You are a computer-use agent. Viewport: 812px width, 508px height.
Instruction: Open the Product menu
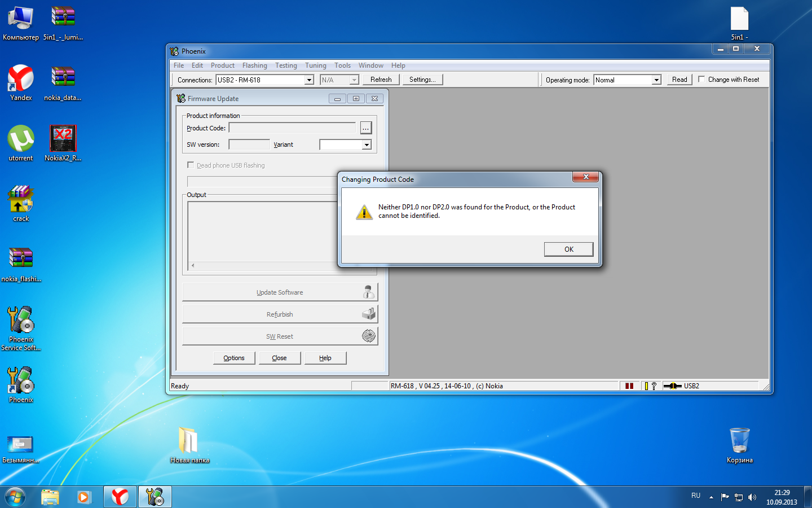tap(223, 65)
